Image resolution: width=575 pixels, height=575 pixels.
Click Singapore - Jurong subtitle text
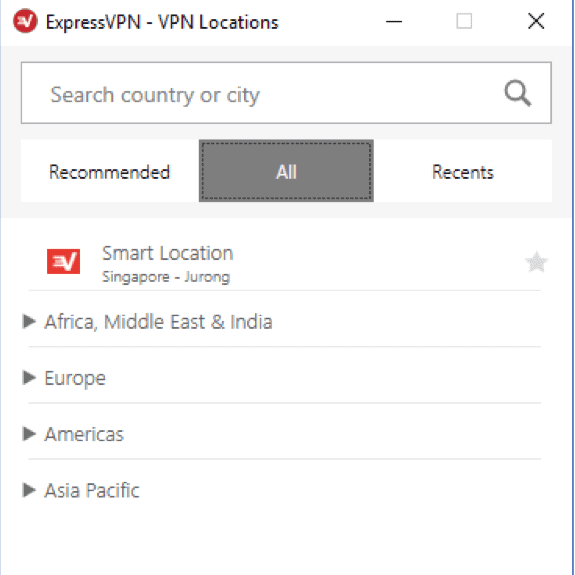click(x=166, y=277)
